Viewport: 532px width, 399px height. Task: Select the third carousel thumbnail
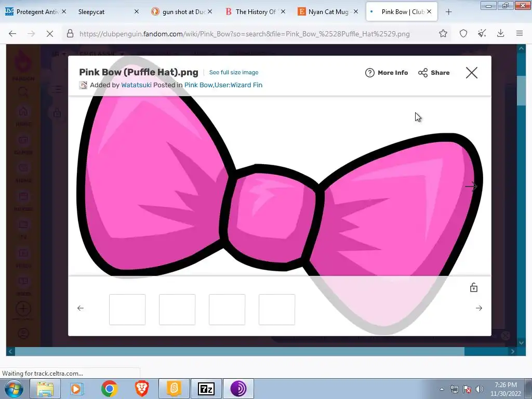click(227, 310)
